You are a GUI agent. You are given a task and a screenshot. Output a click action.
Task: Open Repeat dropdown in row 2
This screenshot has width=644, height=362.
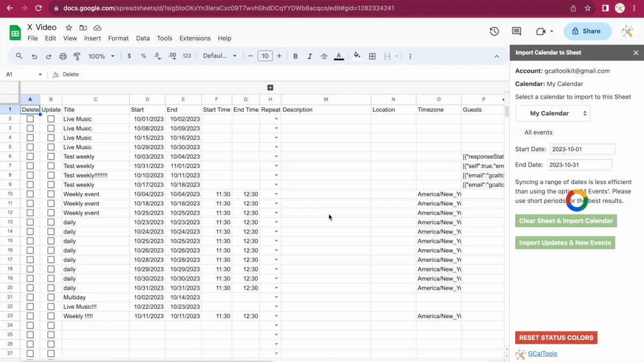[276, 119]
